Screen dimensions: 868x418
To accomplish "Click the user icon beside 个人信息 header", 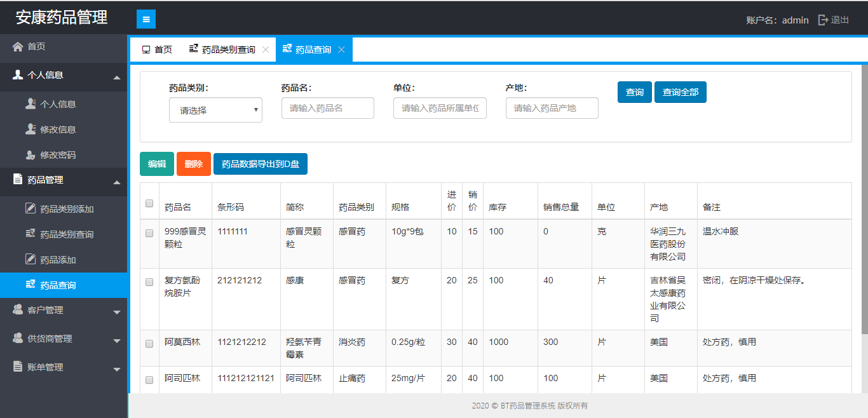I will coord(18,74).
